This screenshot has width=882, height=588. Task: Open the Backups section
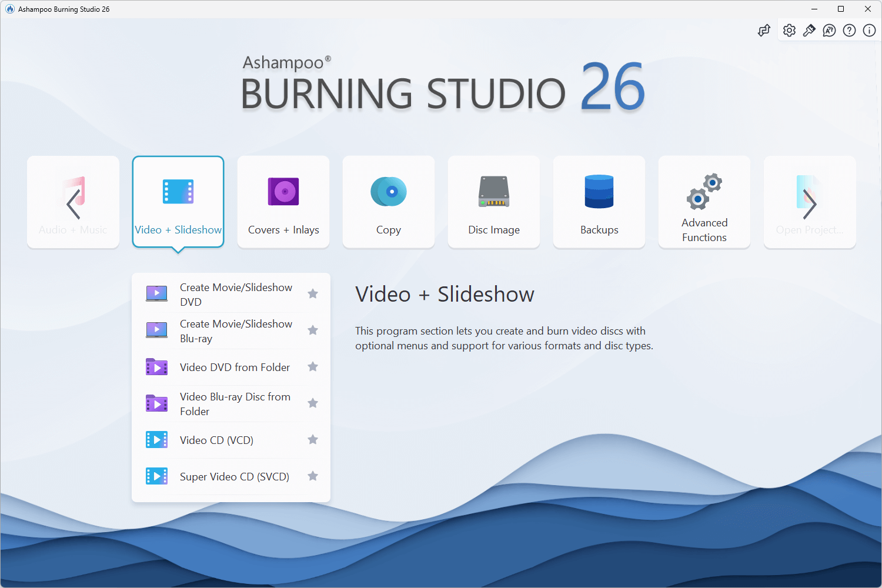(599, 202)
